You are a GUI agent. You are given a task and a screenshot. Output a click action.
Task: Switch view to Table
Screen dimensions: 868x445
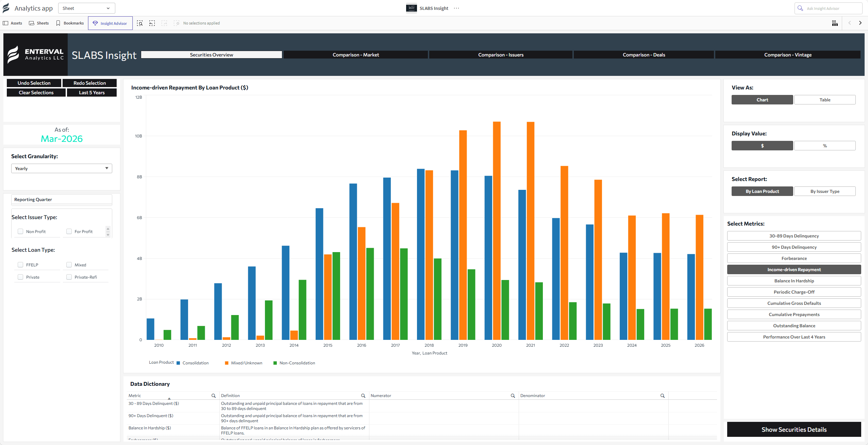tap(825, 100)
